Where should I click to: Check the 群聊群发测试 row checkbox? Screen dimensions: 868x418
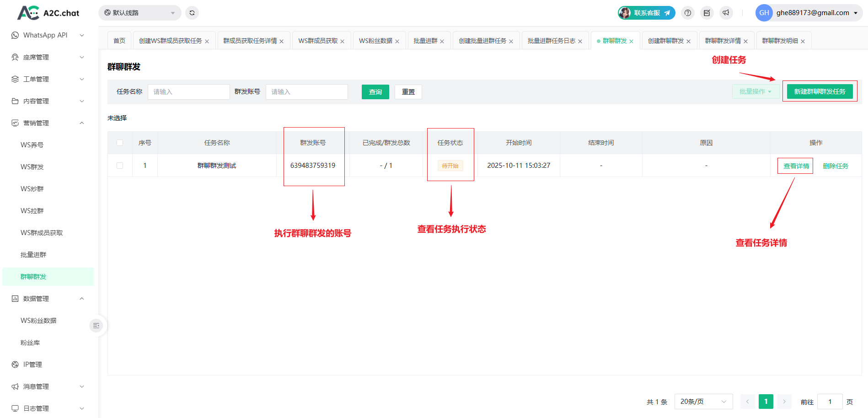click(120, 166)
